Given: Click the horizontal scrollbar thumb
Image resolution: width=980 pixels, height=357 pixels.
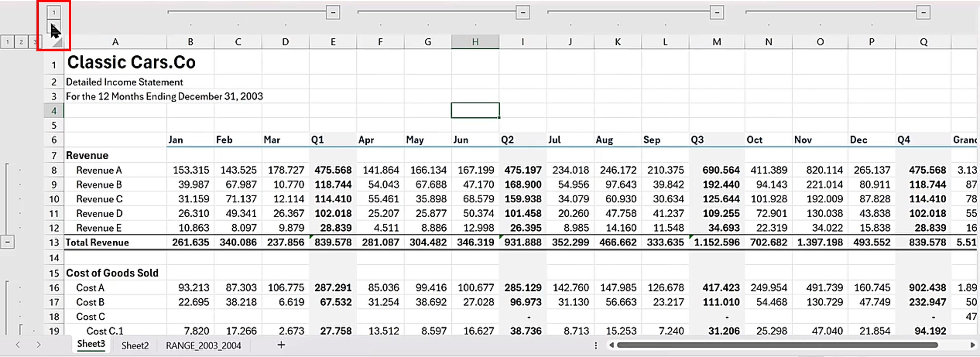Looking at the screenshot, I should coord(777,345).
